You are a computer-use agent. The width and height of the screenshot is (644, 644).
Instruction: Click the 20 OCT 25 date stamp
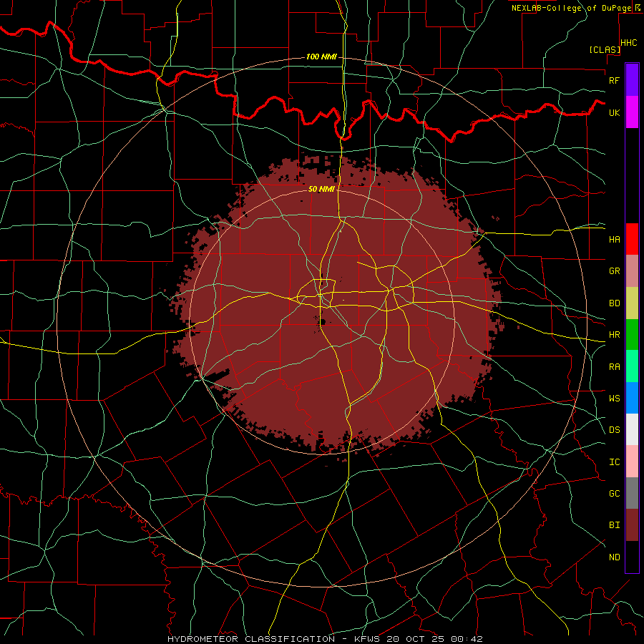click(415, 639)
